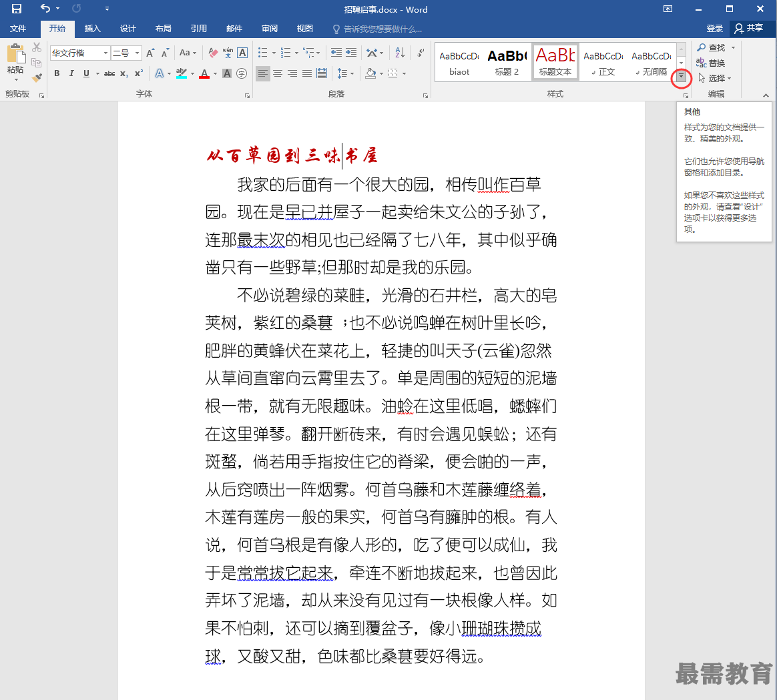Click the Undo arrow icon
Viewport: 777px width, 700px height.
(x=45, y=9)
